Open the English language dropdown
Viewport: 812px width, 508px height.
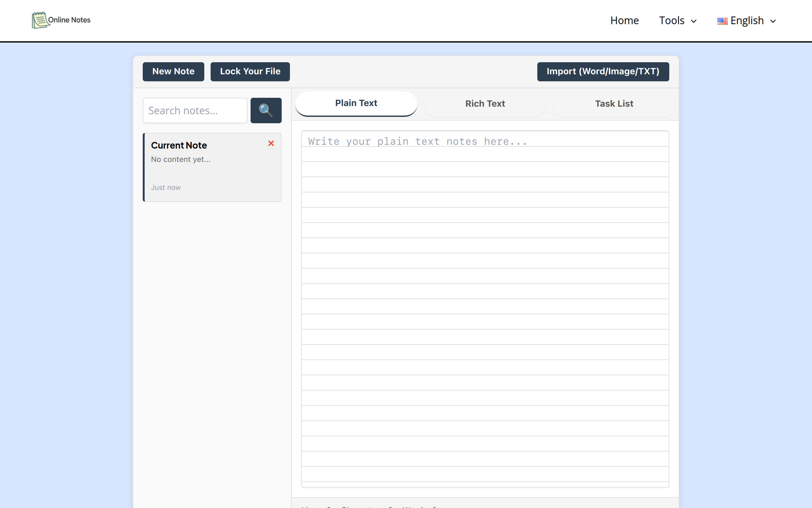[747, 21]
